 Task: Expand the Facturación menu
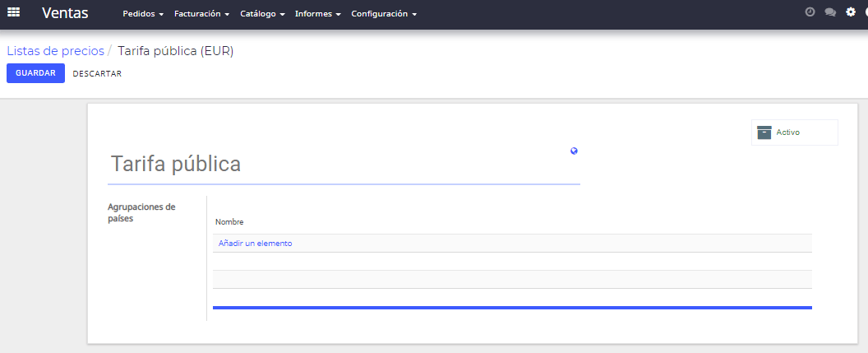pyautogui.click(x=201, y=14)
